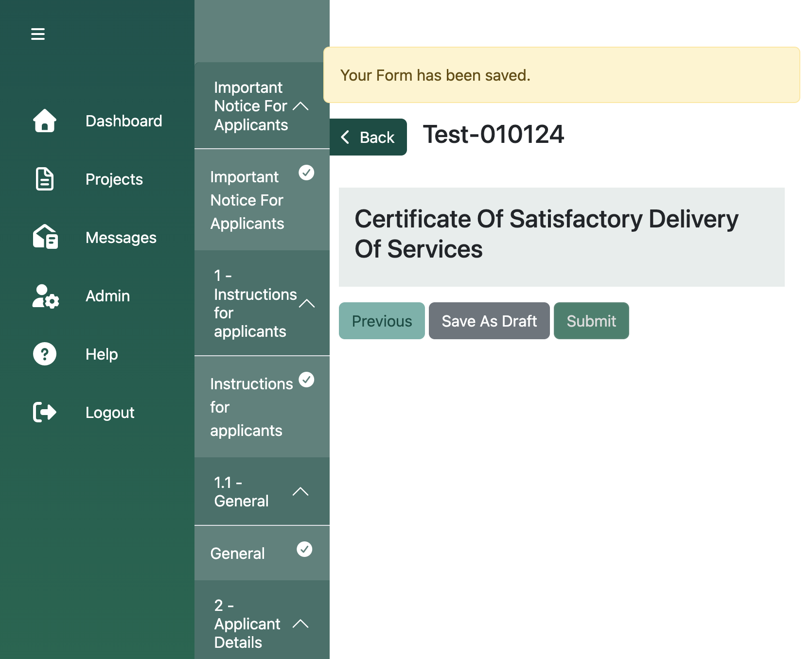Click the Test-010124 title text
This screenshot has height=659, width=812.
494,135
